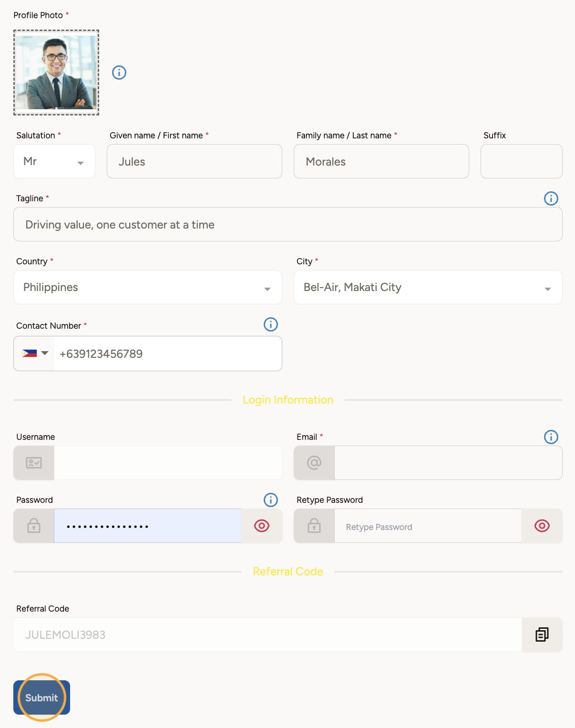Copy the referral code with copy icon
This screenshot has height=728, width=575.
pyautogui.click(x=542, y=634)
